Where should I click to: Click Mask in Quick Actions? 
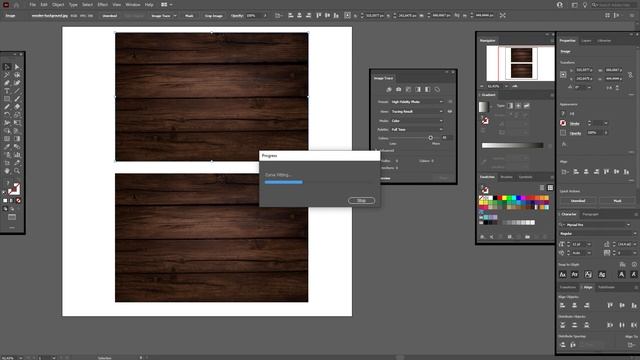617,201
